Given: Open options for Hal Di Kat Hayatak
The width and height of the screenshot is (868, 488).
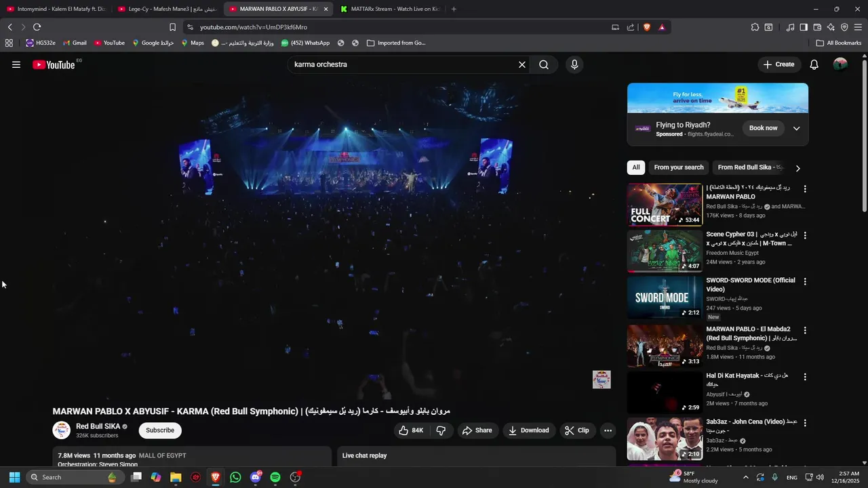Looking at the screenshot, I should (x=805, y=376).
